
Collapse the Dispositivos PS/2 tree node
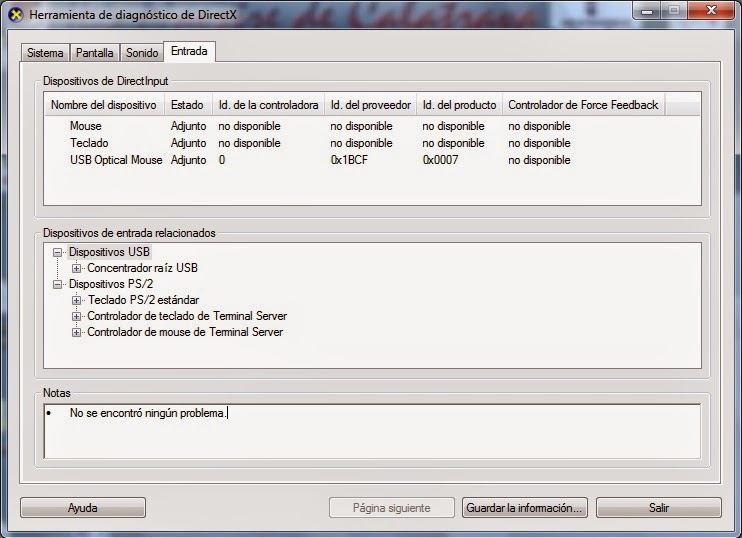point(57,284)
